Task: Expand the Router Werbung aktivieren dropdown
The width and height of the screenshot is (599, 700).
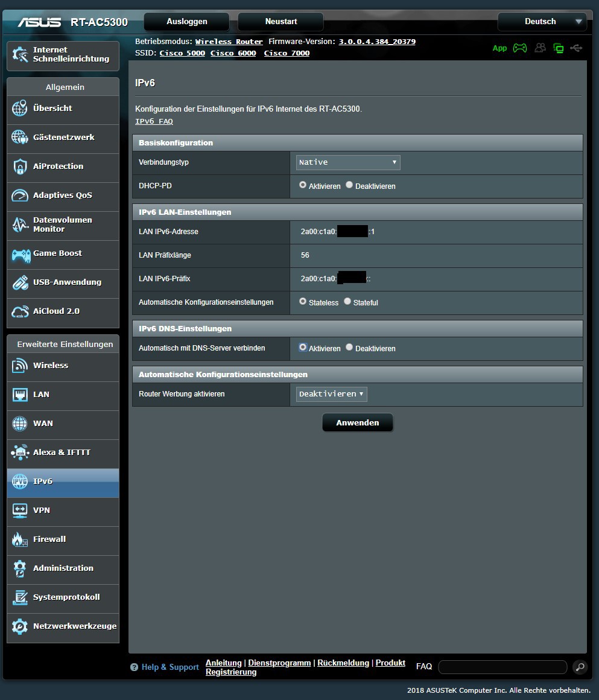Action: [x=331, y=394]
